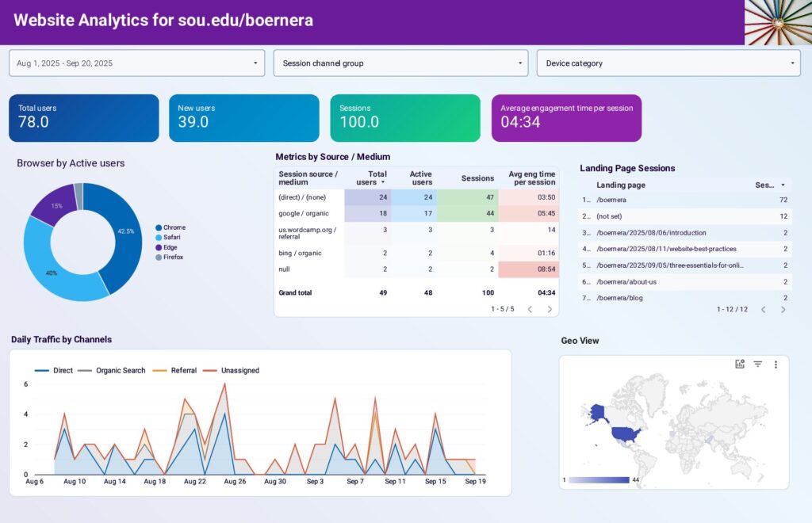Open the date range picker showing Aug 1 - Sep 20
Screen dimensions: 812x523
click(136, 63)
